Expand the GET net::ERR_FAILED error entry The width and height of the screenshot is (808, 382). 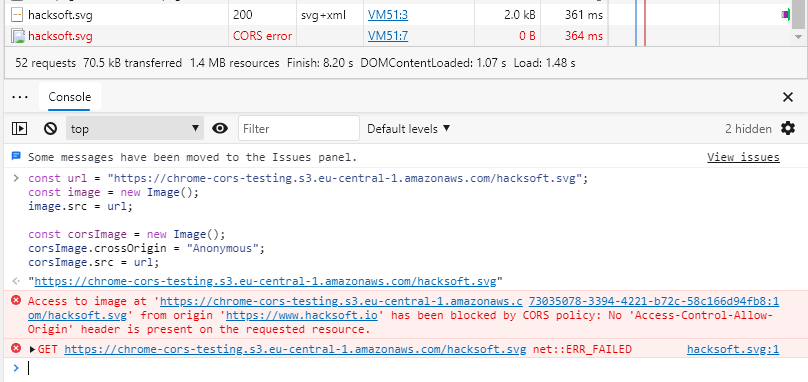click(32, 350)
